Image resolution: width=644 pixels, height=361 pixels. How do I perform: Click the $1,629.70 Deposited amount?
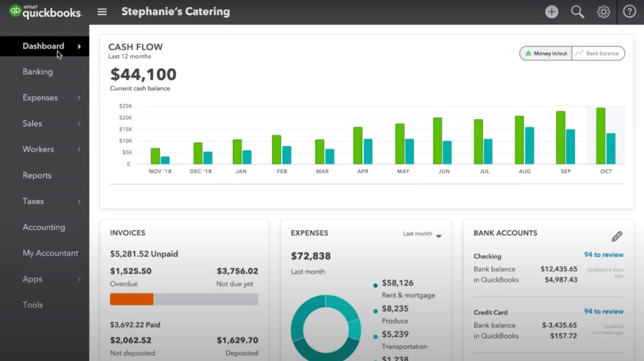coord(238,340)
